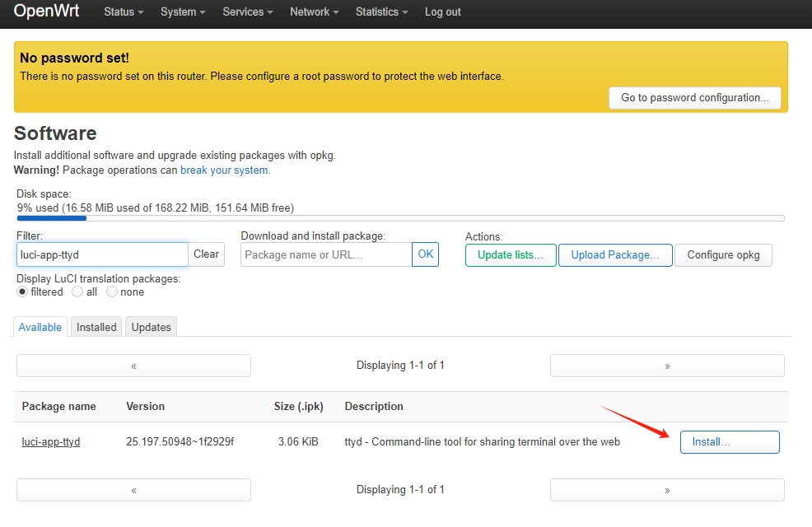Click the Package name column header
The width and height of the screenshot is (812, 527).
pyautogui.click(x=58, y=407)
